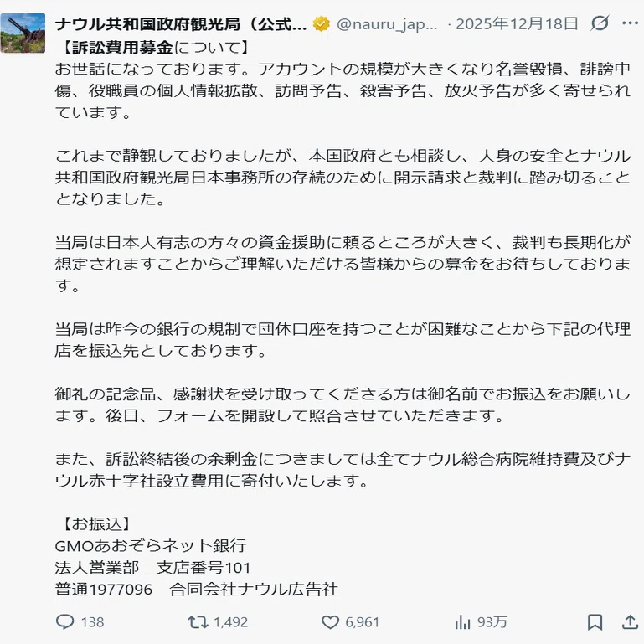Screen dimensions: 644x644
Task: Open the three-dot more options menu
Action: coord(630,23)
